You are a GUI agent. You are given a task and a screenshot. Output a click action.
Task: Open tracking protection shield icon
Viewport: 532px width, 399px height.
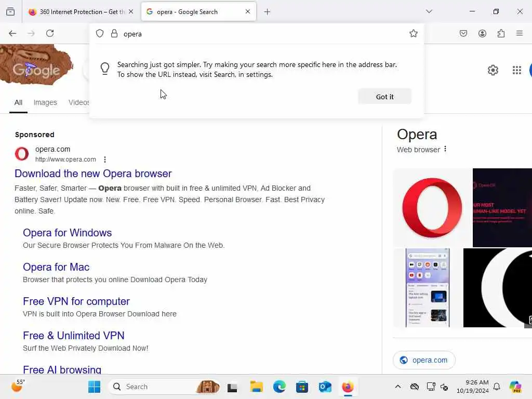99,33
